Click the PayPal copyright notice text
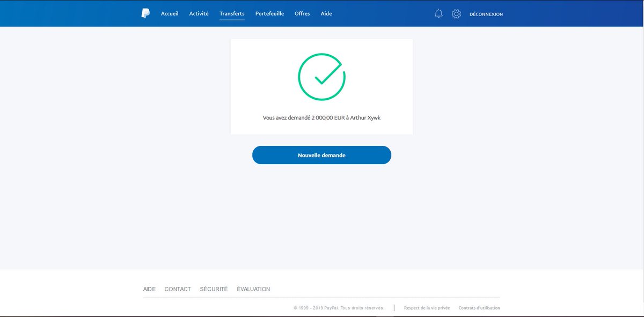The height and width of the screenshot is (317, 644). 339,308
